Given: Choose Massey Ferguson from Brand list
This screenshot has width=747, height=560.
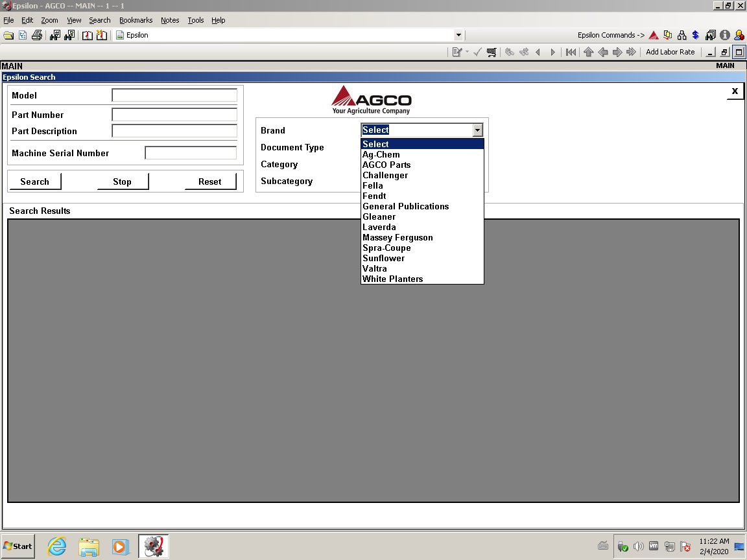Looking at the screenshot, I should point(422,237).
